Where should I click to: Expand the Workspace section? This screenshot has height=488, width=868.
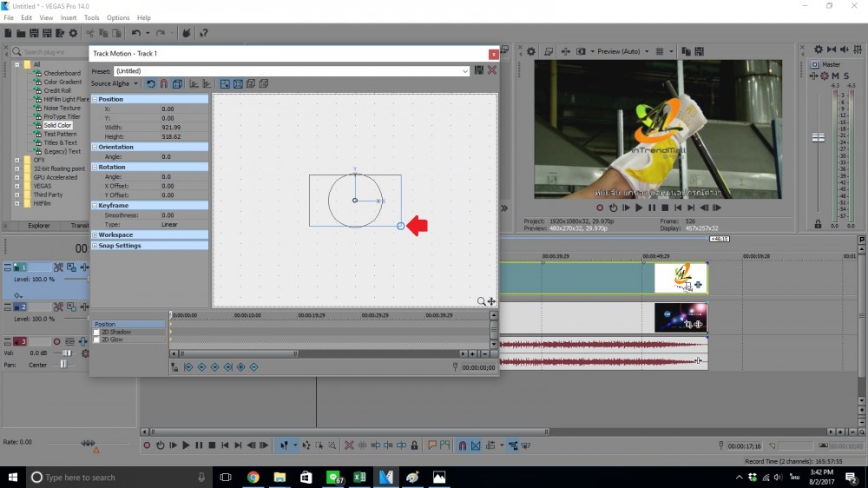pos(95,234)
